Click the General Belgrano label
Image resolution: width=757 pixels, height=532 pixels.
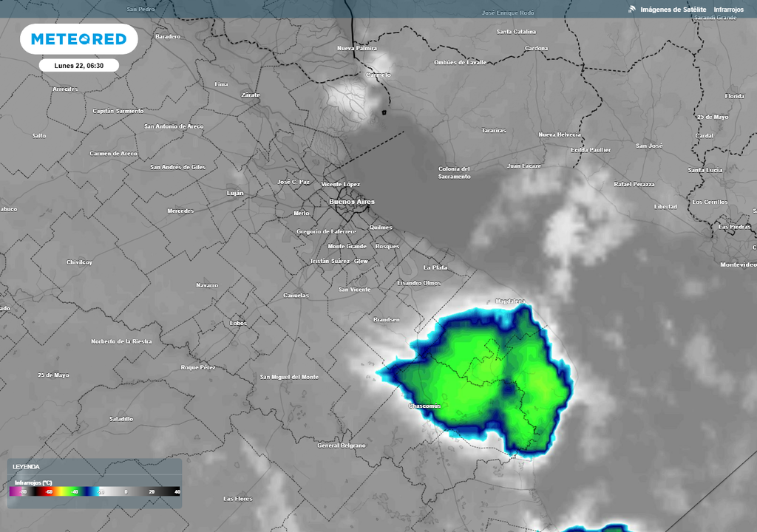(341, 446)
